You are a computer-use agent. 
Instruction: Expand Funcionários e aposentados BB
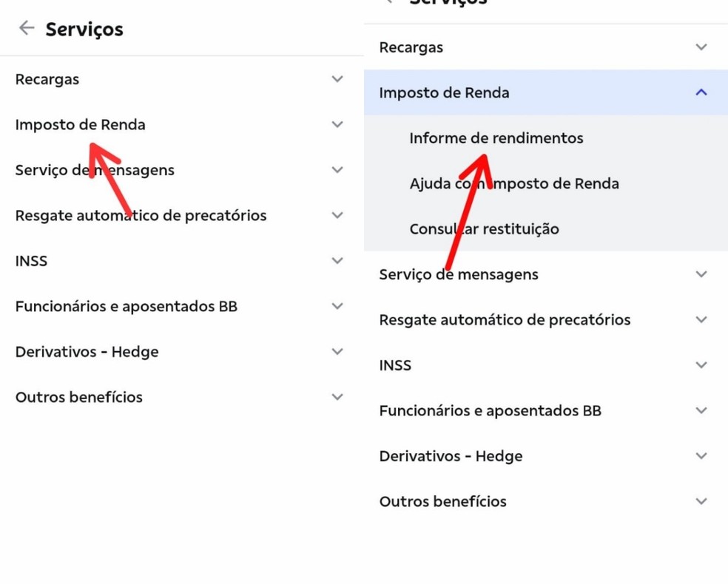click(337, 306)
